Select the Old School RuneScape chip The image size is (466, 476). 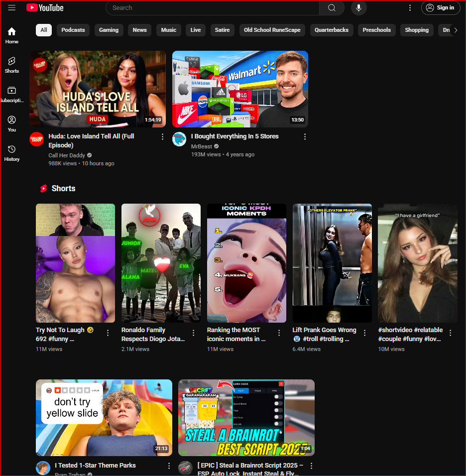(272, 30)
